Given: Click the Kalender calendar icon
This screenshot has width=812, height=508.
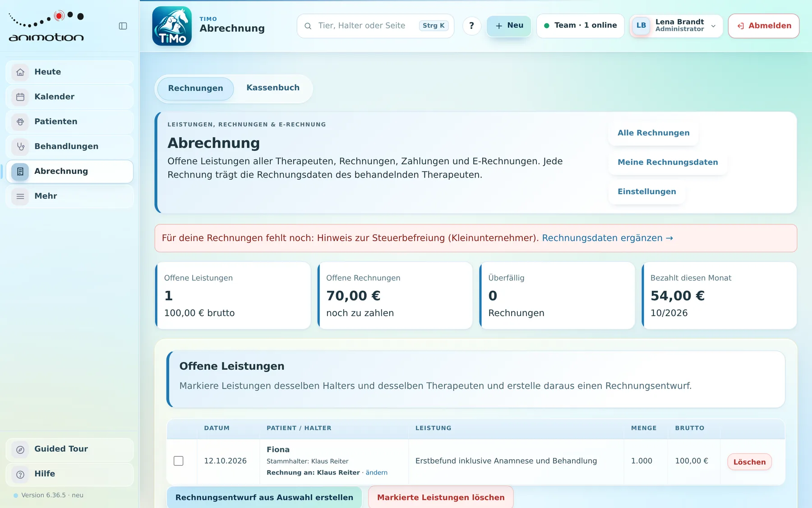Looking at the screenshot, I should (20, 97).
